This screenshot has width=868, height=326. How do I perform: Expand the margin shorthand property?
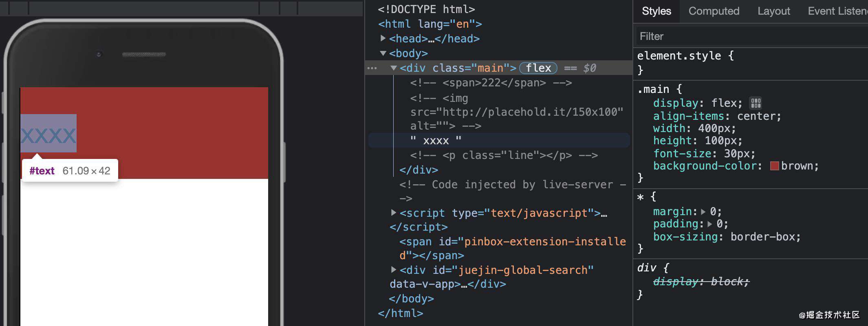703,212
